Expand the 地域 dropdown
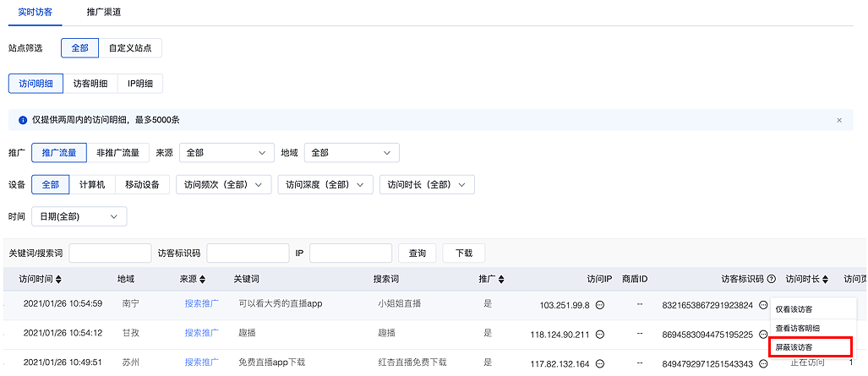This screenshot has height=376, width=868. click(x=351, y=153)
